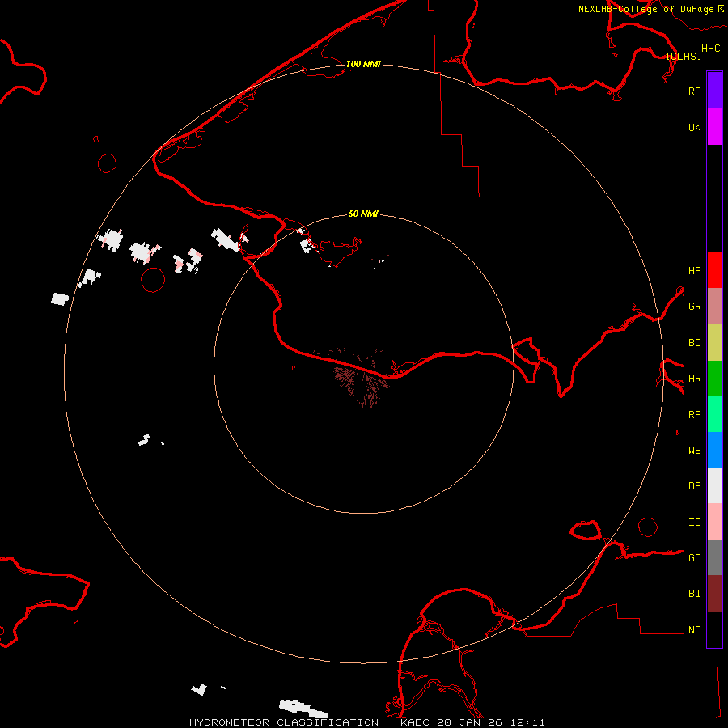Click the 50 NMI range ring label
728x728 pixels.
pos(363,214)
